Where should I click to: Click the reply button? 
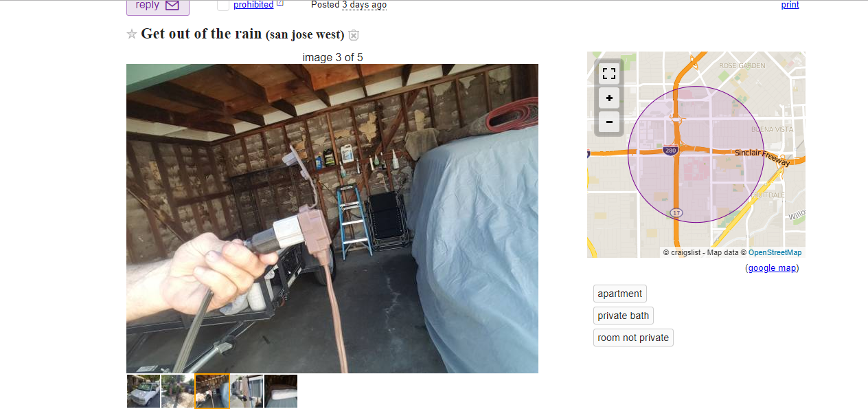point(158,6)
